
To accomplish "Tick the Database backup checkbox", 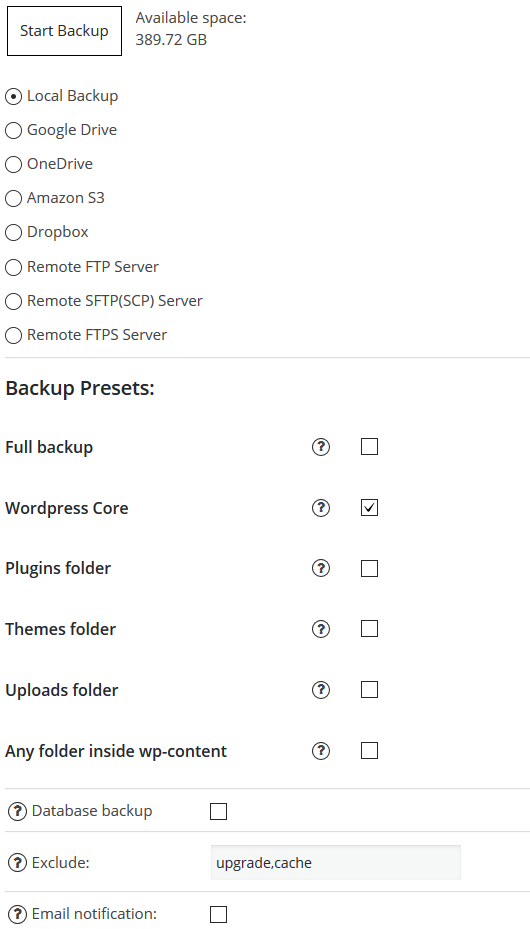I will [x=219, y=811].
